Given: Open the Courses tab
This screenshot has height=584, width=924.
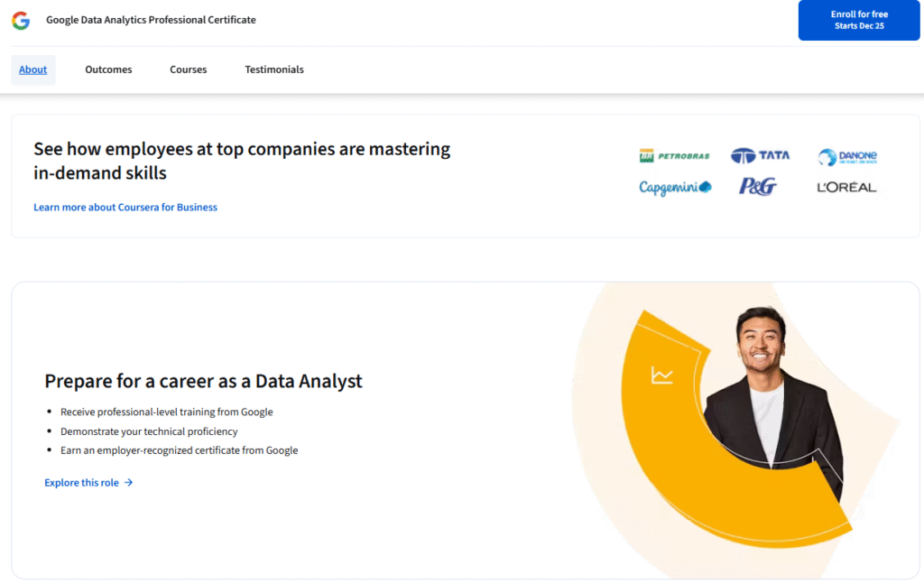Looking at the screenshot, I should coord(188,69).
